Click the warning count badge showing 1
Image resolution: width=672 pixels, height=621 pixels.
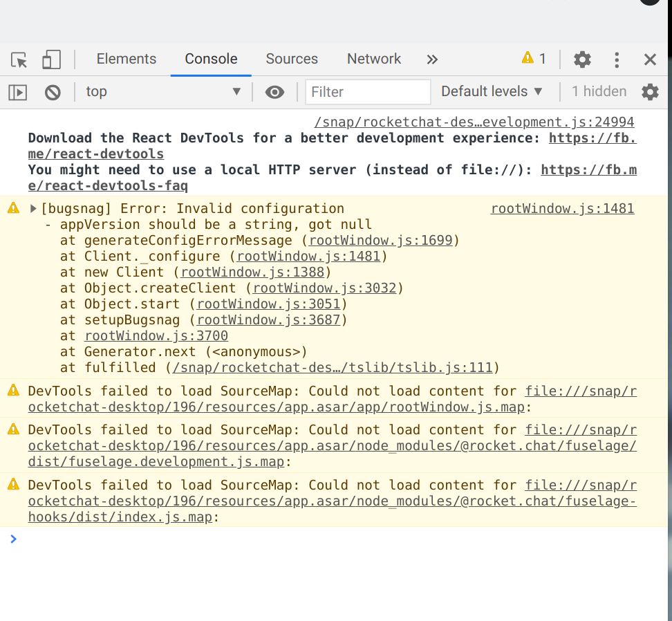[x=534, y=58]
